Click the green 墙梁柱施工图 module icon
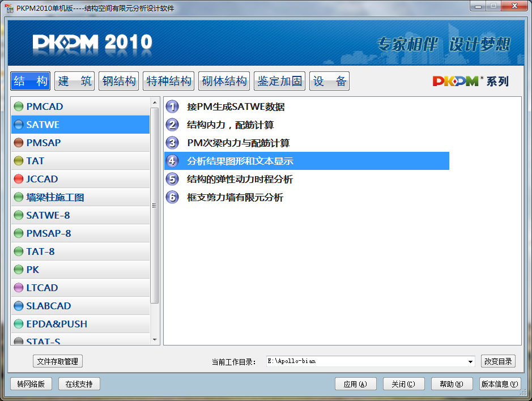 point(19,197)
